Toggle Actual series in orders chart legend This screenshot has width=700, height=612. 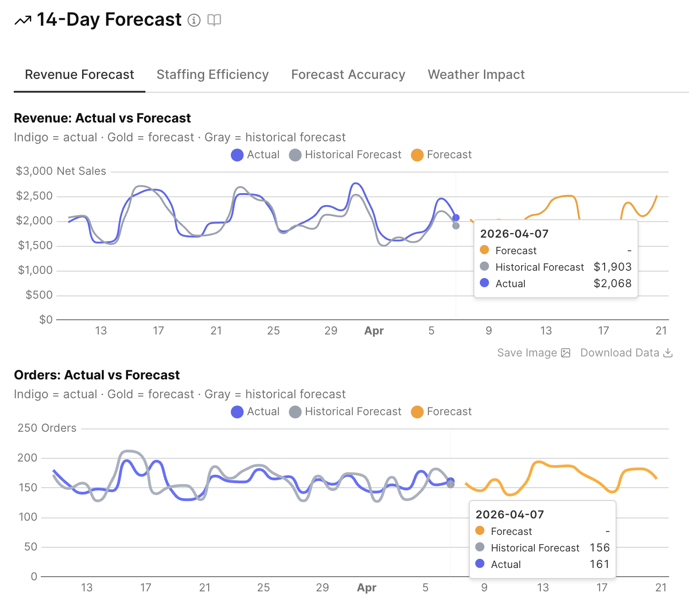pos(255,412)
